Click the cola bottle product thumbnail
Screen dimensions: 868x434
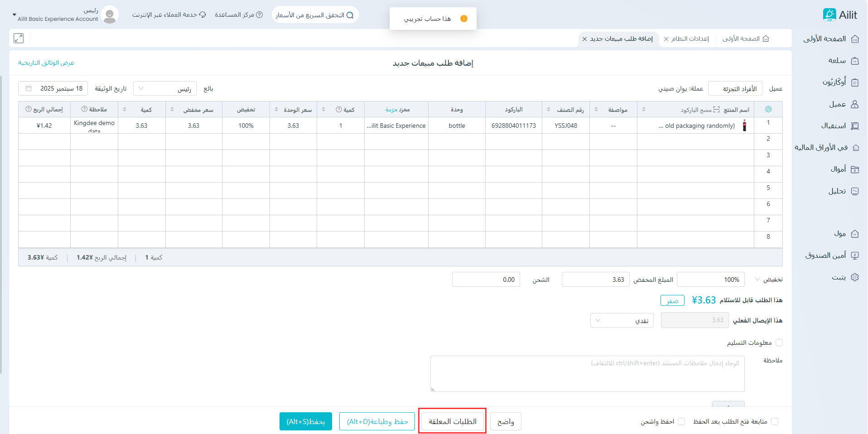(x=744, y=126)
